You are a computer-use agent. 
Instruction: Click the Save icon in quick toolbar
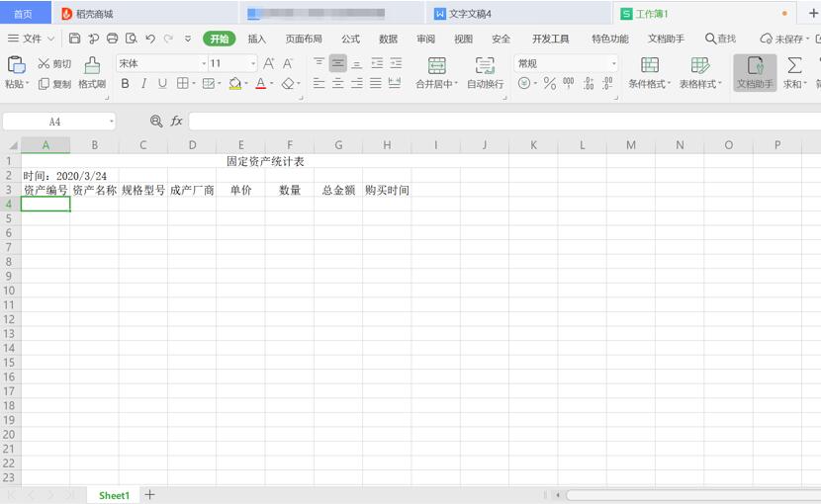pos(74,39)
